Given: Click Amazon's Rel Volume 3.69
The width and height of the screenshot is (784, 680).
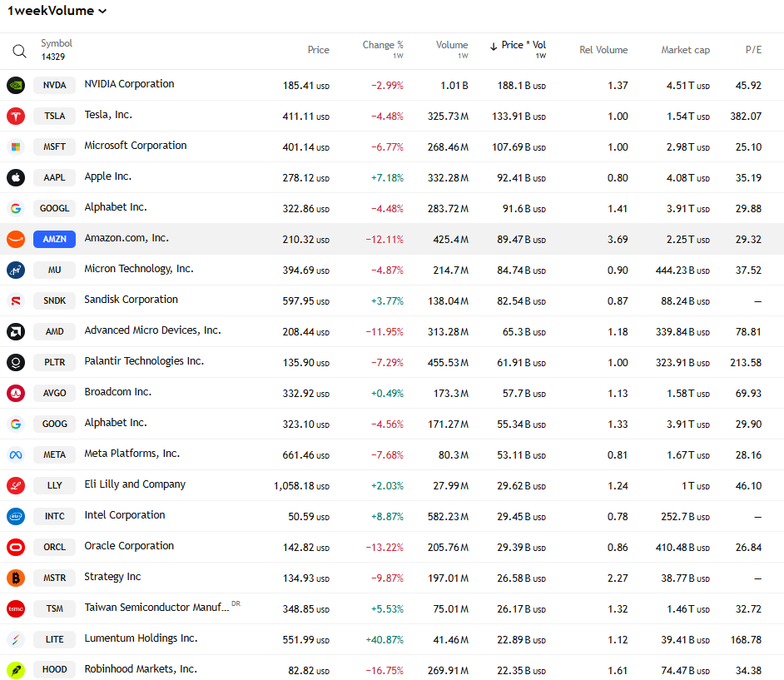Looking at the screenshot, I should click(x=618, y=240).
